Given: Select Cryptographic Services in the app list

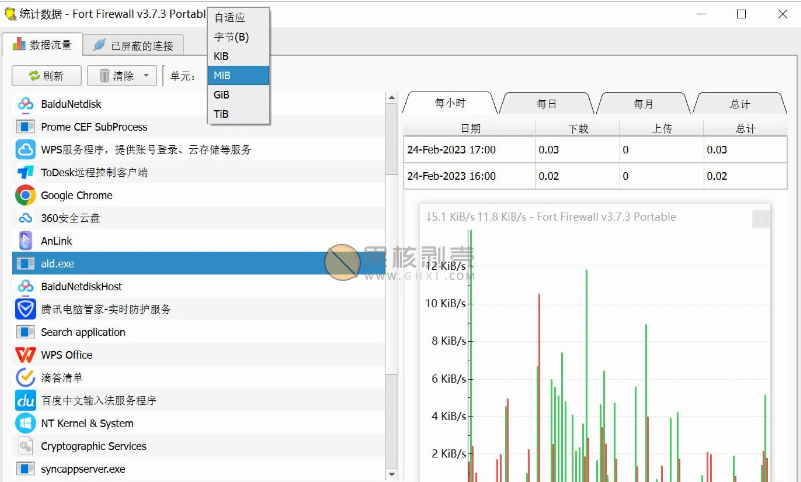Looking at the screenshot, I should click(x=198, y=446).
